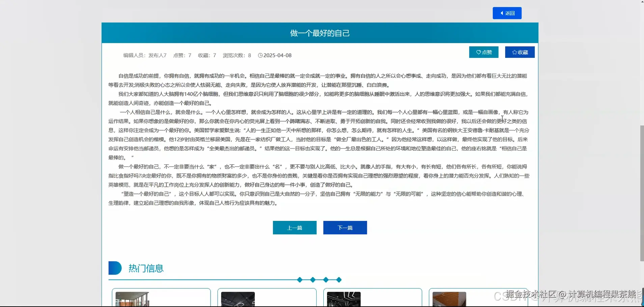Click the 点赞 like button
This screenshot has height=307, width=644.
(483, 52)
